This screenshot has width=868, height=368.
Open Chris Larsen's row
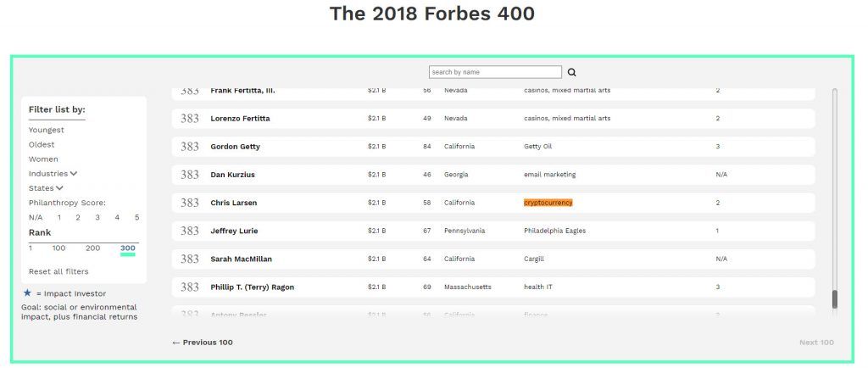coord(234,203)
